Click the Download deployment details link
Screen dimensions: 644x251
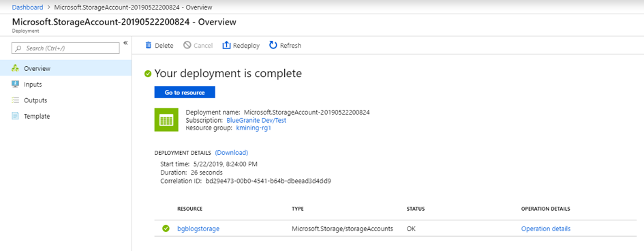[x=232, y=152]
